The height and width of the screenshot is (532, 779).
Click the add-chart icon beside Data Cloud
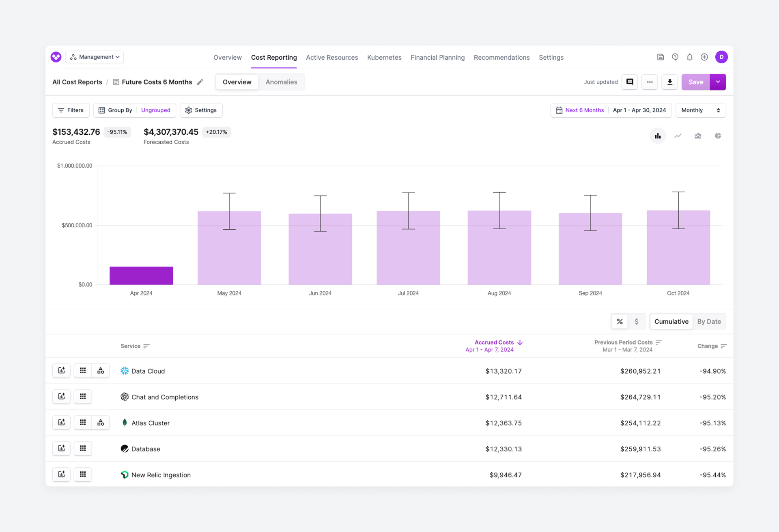pyautogui.click(x=61, y=370)
